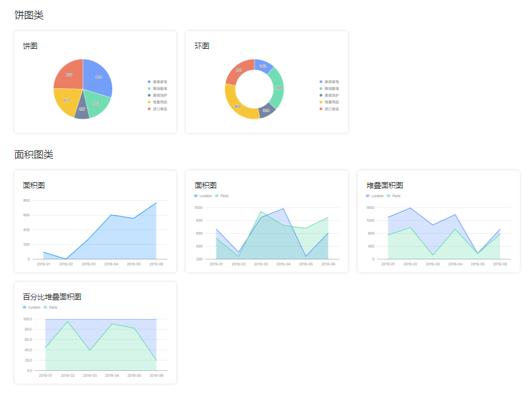Select the red segment of the donut chart
The image size is (532, 394).
click(238, 70)
